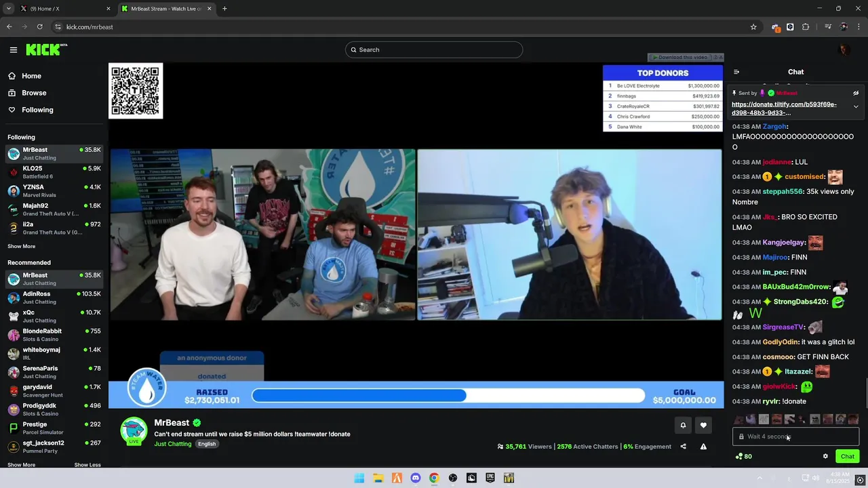Click the chat scrollbar
Screen dimensions: 868x488
[865, 392]
